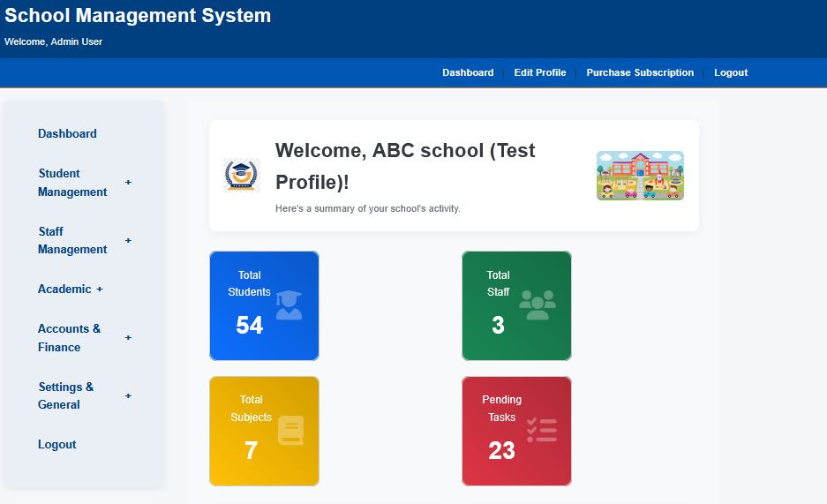827x504 pixels.
Task: Click the Welcome, ABC school heading
Action: tap(405, 166)
